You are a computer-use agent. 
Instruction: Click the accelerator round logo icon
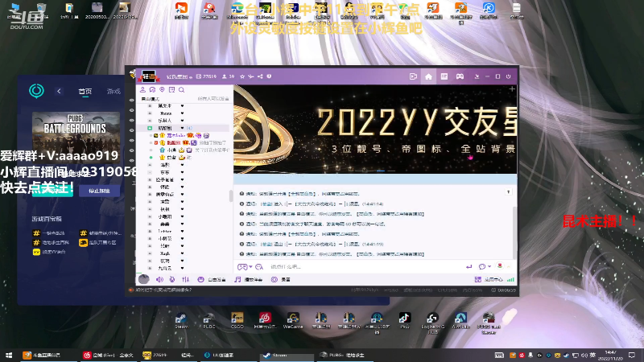[x=36, y=90]
